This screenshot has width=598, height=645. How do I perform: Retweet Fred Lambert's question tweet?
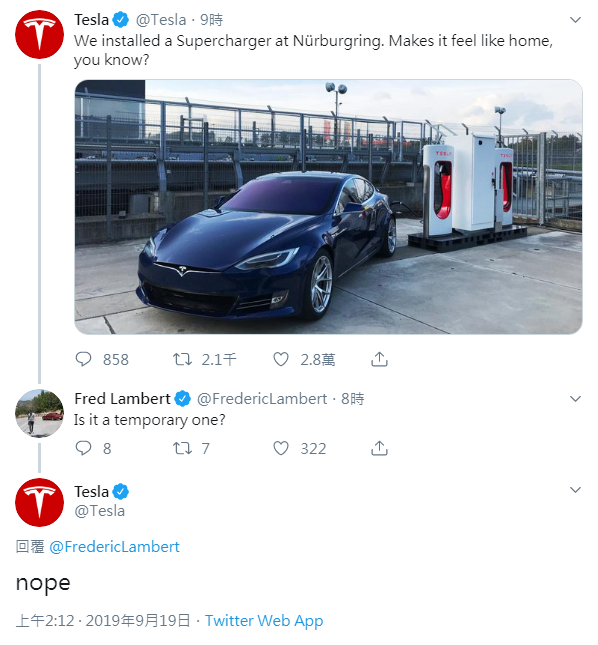pyautogui.click(x=182, y=448)
